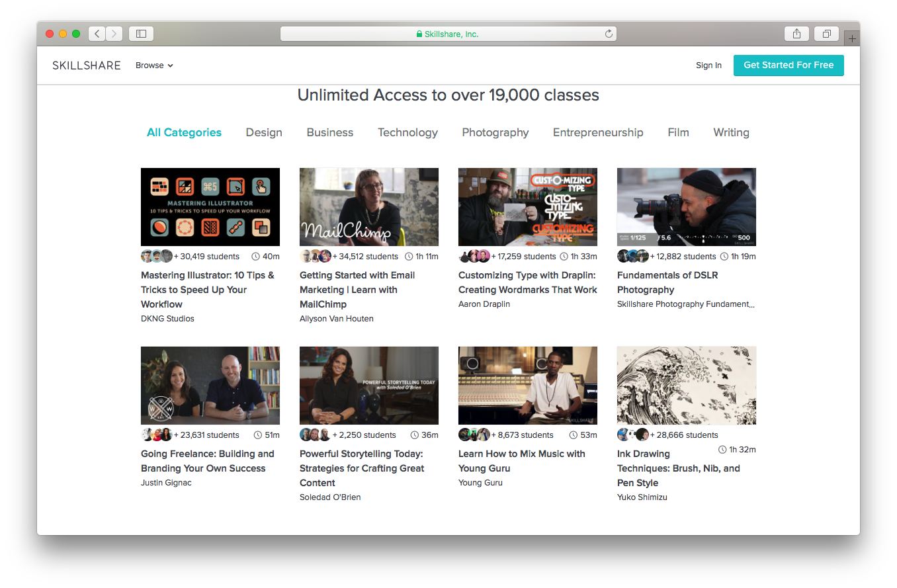Screen dimensions: 897x588
Task: Open the Mastering Illustrator: 10 Tips title
Action: pyautogui.click(x=207, y=290)
